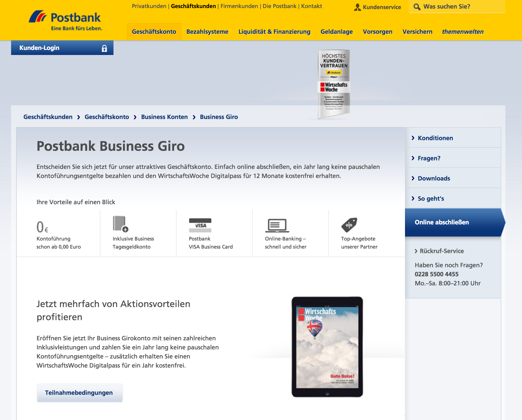The height and width of the screenshot is (420, 522).
Task: Click the Kunden-Login button
Action: (62, 48)
